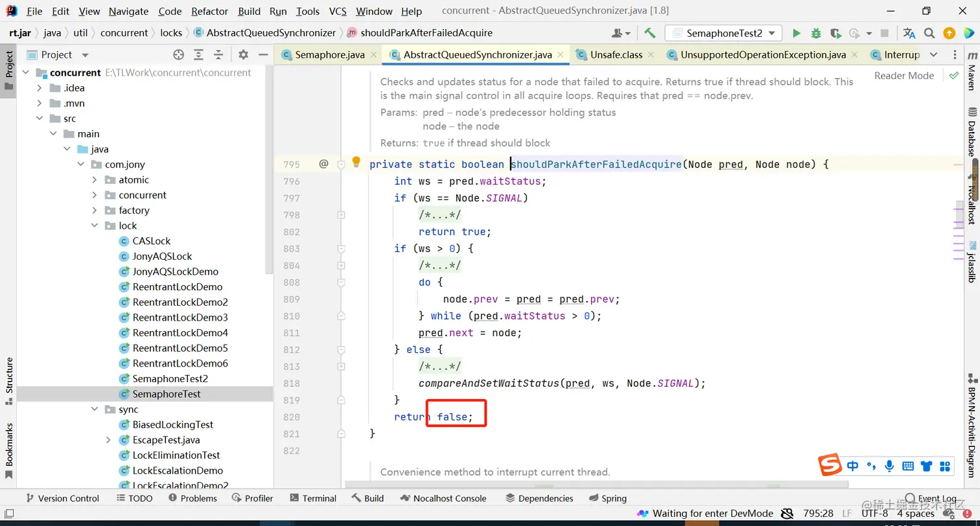The width and height of the screenshot is (980, 526).
Task: Click the Sogou skin shirt icon
Action: 926,466
